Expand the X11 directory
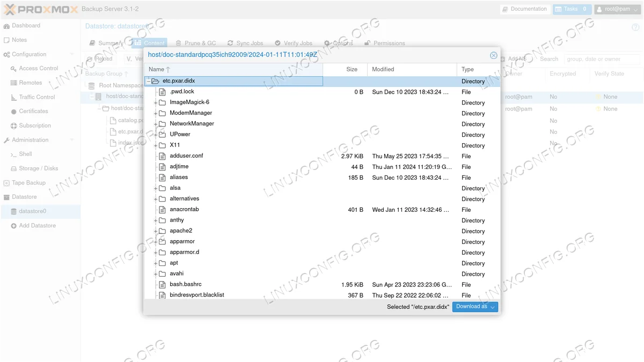This screenshot has width=644, height=362. click(x=155, y=145)
